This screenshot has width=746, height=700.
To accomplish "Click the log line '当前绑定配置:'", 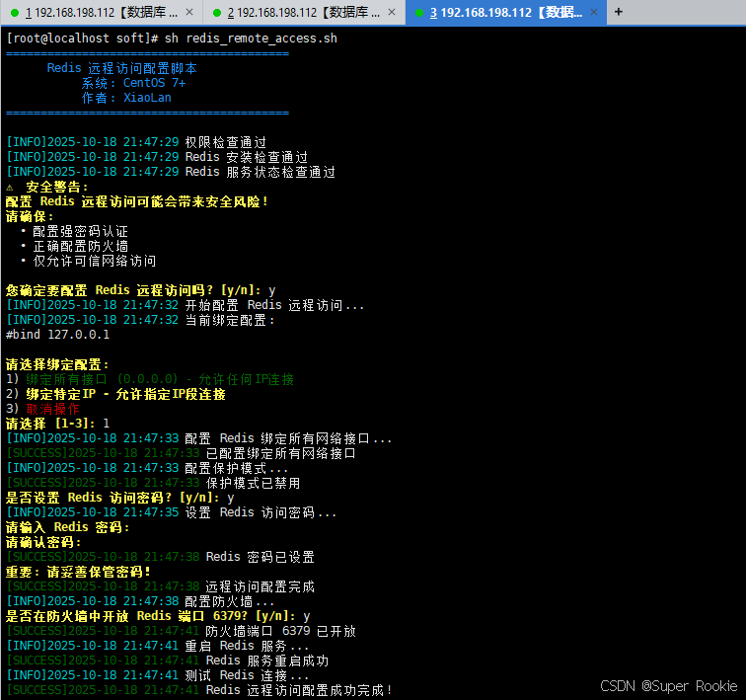I will point(230,320).
